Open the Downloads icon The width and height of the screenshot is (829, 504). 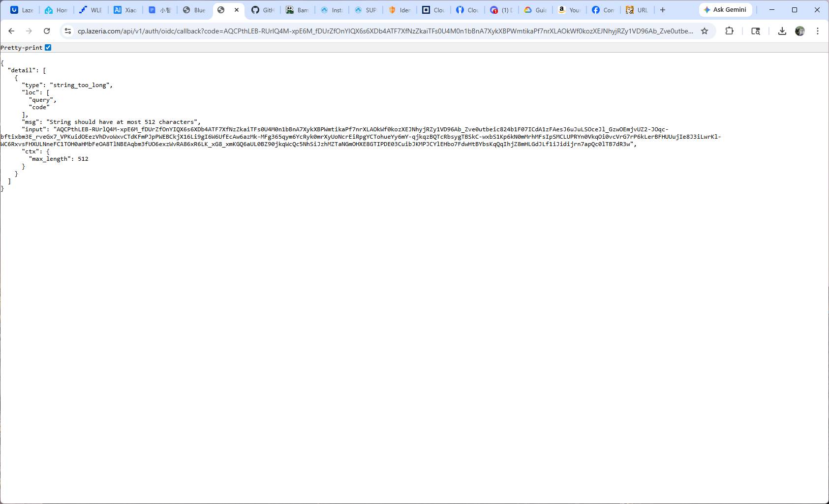tap(782, 31)
